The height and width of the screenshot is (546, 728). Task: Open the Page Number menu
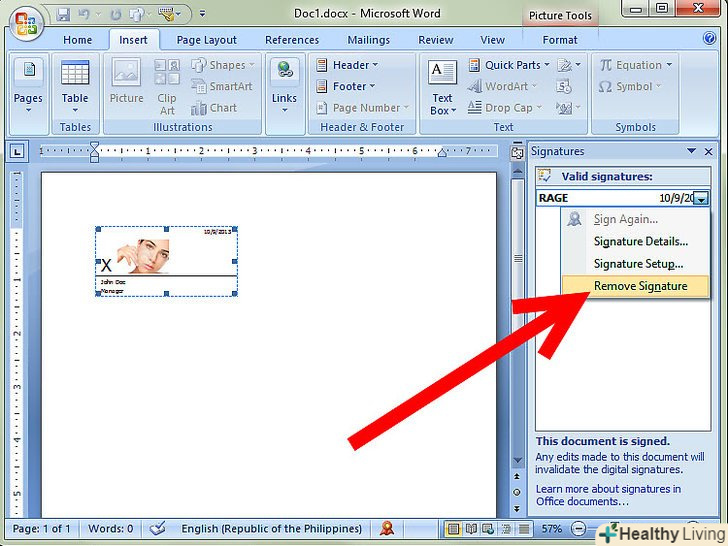pyautogui.click(x=362, y=108)
